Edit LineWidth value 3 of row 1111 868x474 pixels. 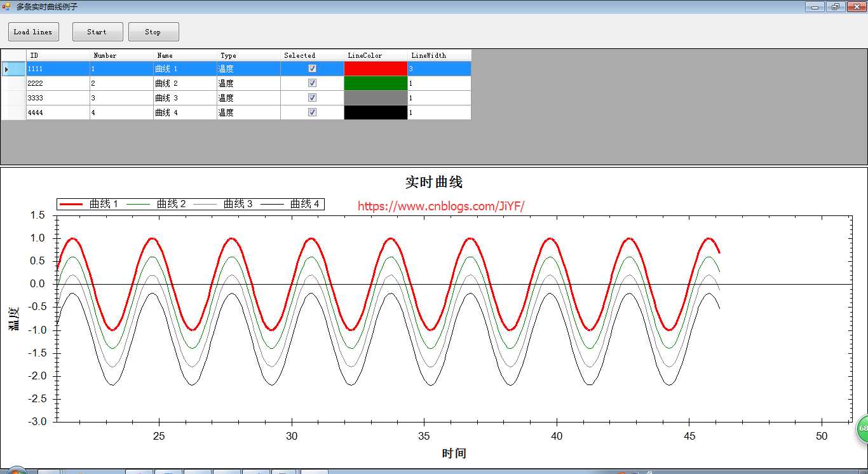439,69
